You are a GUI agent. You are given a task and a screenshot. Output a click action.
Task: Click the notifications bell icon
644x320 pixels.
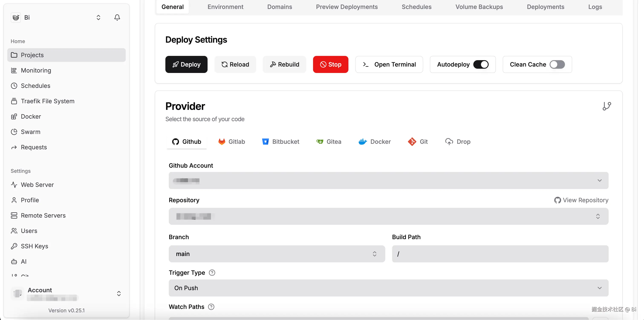(117, 17)
